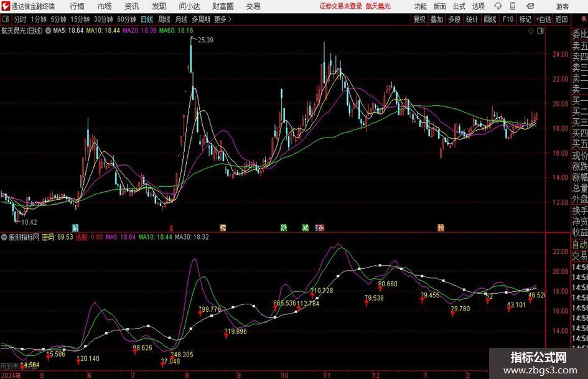Image resolution: width=588 pixels, height=379 pixels.
Task: Switch to the 分时 period tab
Action: 21,19
